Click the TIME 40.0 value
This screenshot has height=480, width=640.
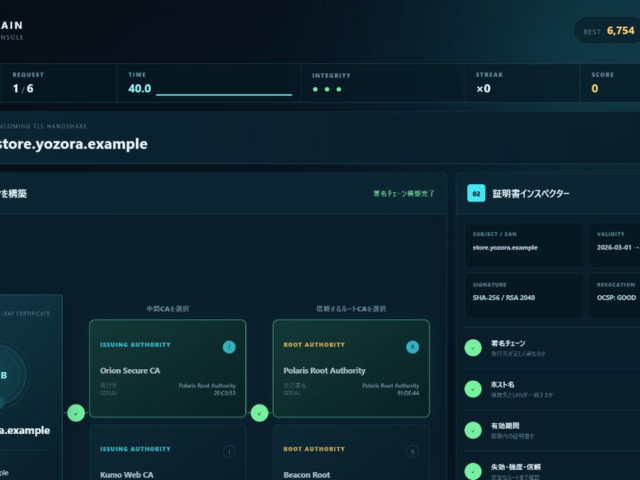pyautogui.click(x=140, y=89)
